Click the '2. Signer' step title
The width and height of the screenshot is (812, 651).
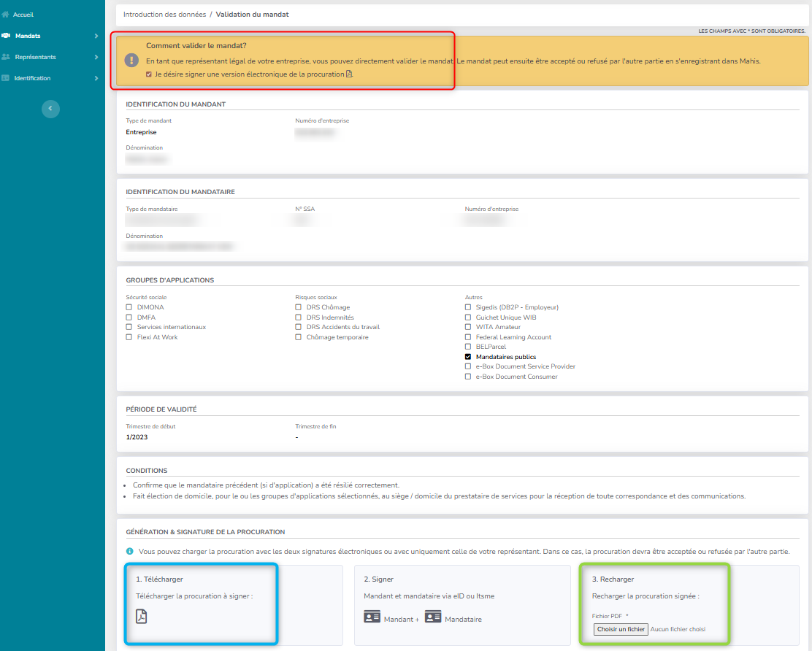(378, 579)
